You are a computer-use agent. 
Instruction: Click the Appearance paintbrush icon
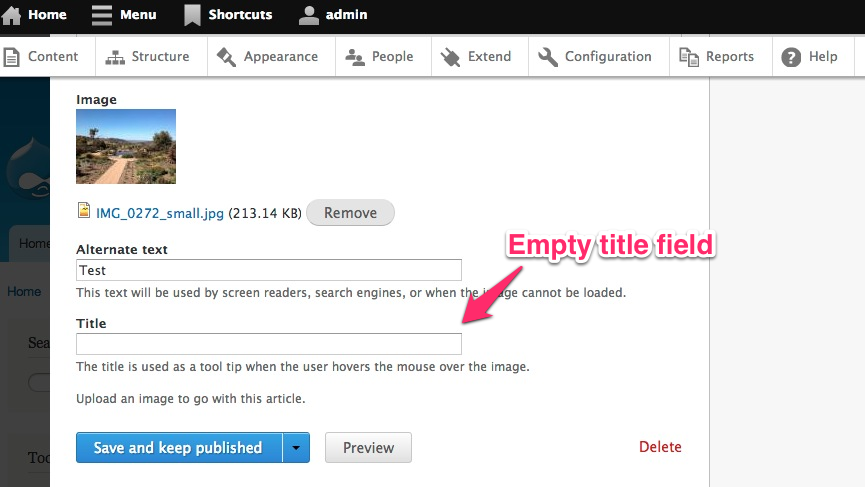[x=226, y=57]
